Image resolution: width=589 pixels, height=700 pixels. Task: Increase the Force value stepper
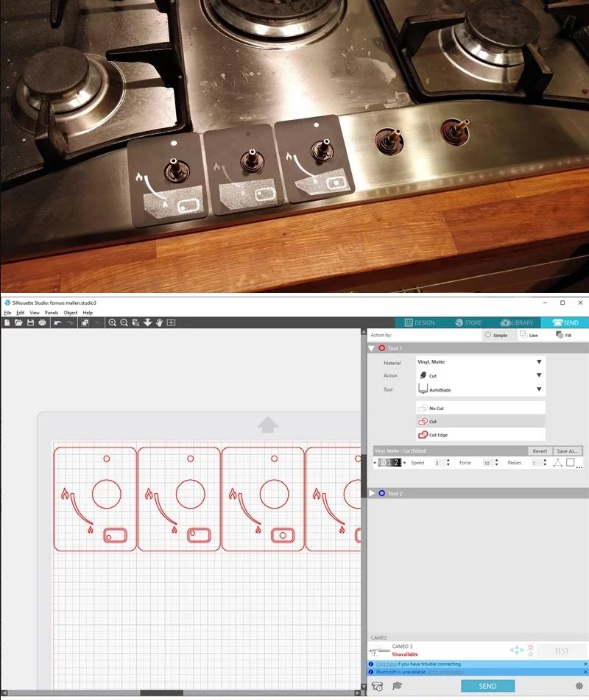point(496,460)
